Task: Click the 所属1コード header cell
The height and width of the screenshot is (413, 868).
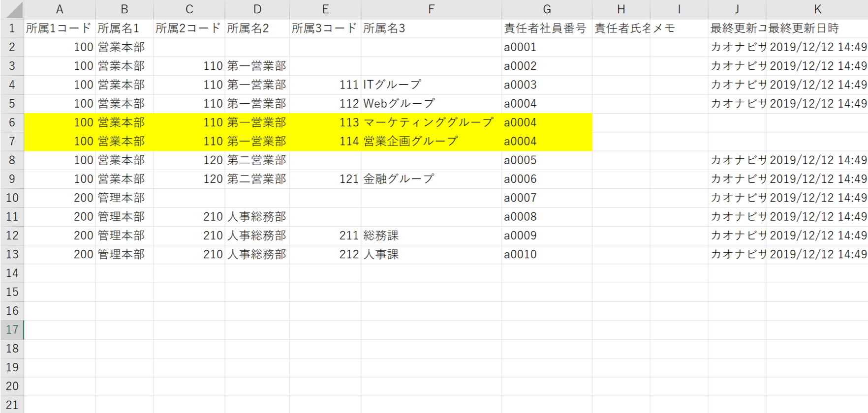Action: 59,29
